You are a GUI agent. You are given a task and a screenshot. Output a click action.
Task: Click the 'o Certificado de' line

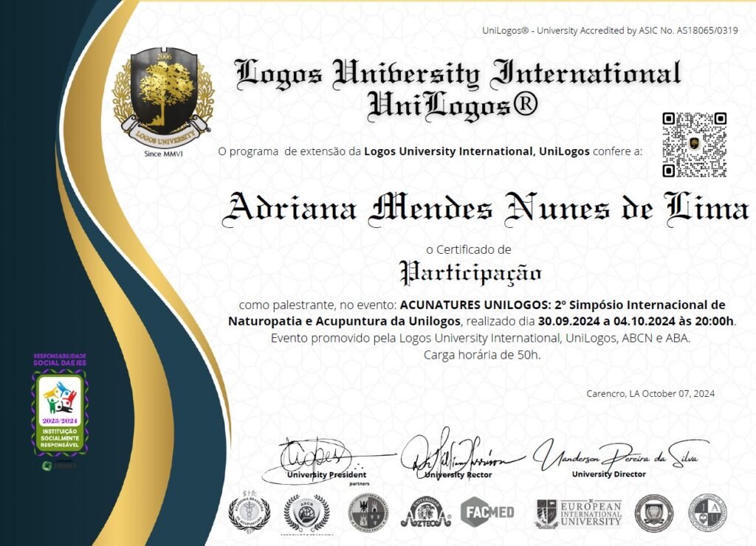[x=469, y=249]
